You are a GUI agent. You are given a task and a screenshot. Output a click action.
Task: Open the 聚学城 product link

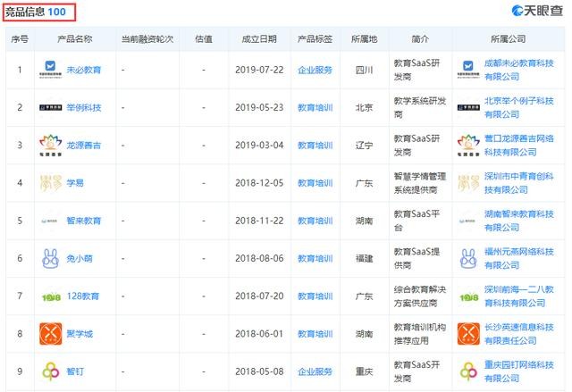(x=80, y=334)
